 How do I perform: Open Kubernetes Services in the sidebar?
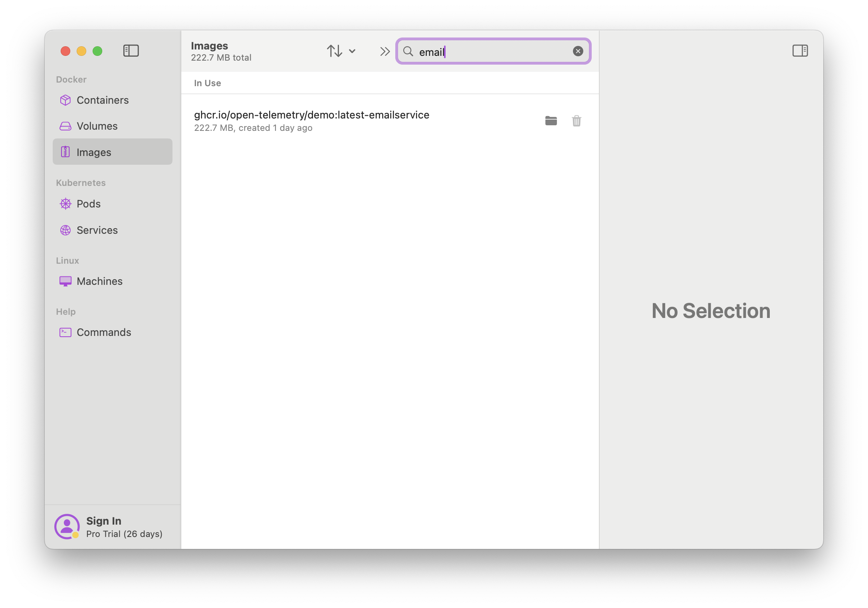(112, 230)
